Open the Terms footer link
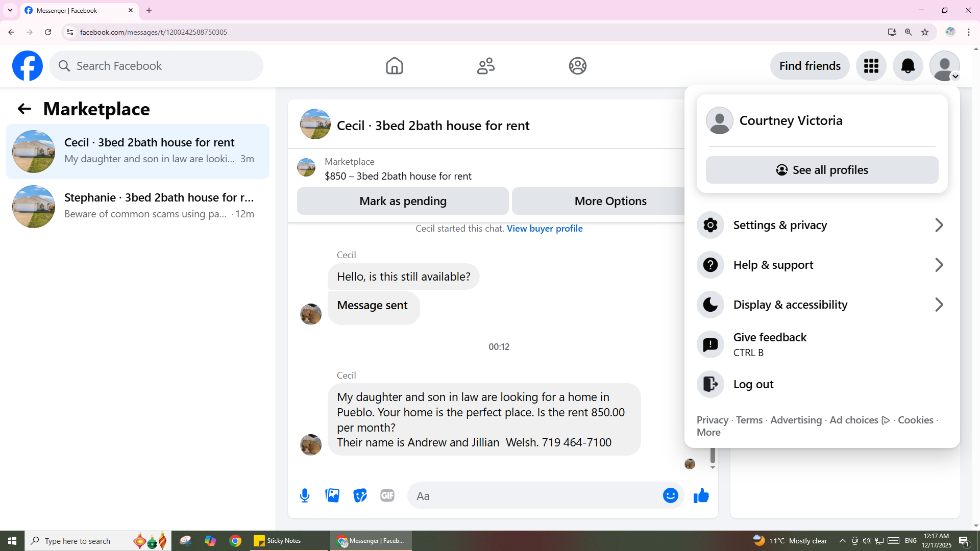The height and width of the screenshot is (551, 980). point(749,420)
